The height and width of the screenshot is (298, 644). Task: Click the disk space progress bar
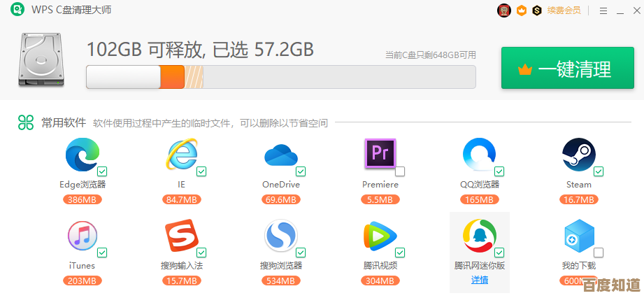tap(280, 77)
